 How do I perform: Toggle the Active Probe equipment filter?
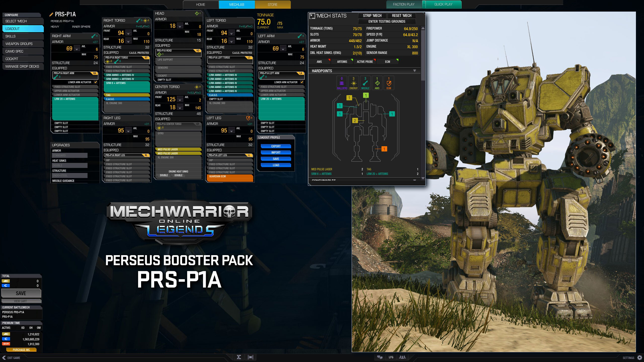(x=365, y=62)
